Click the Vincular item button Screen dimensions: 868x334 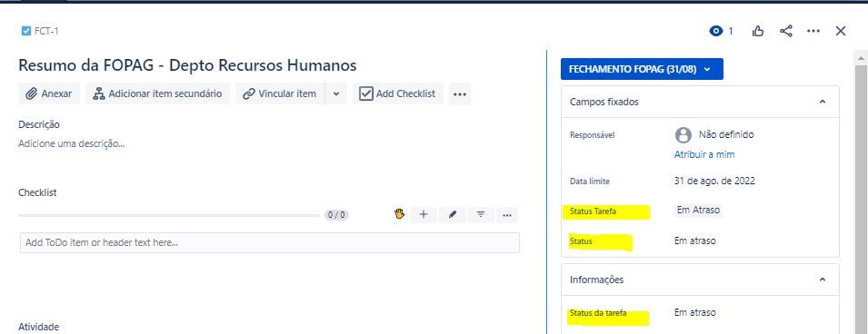pyautogui.click(x=280, y=93)
